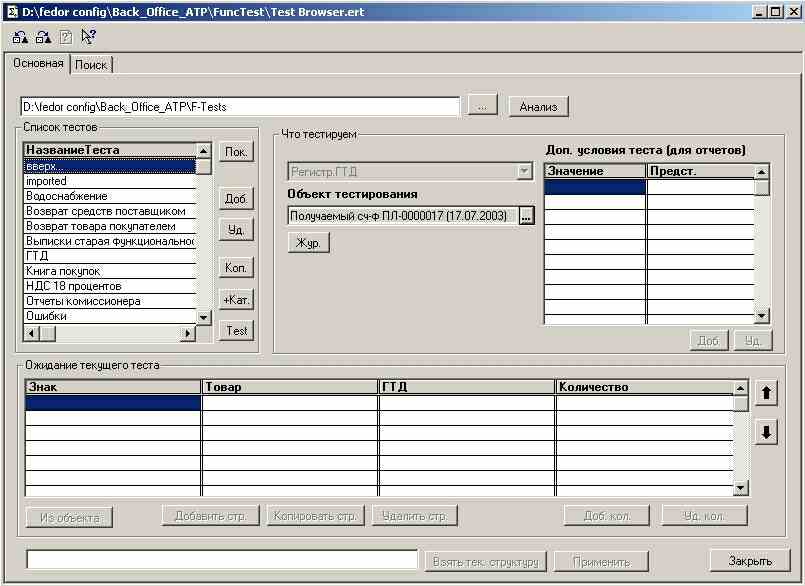Select the Основная tab
The width and height of the screenshot is (805, 586).
point(39,63)
